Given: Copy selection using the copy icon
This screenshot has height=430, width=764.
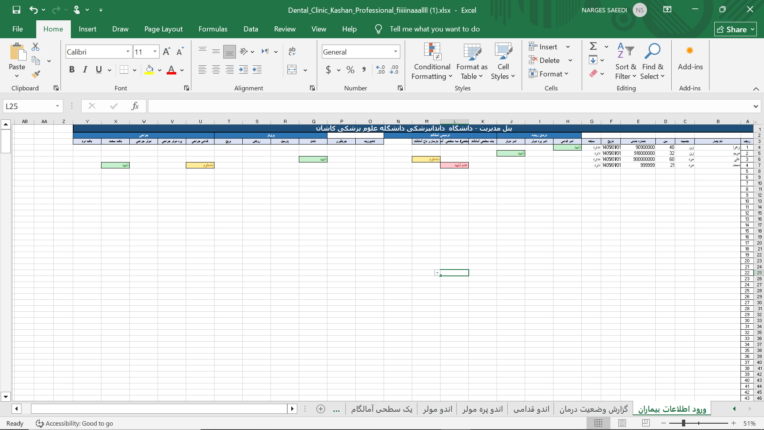Looking at the screenshot, I should click(36, 60).
